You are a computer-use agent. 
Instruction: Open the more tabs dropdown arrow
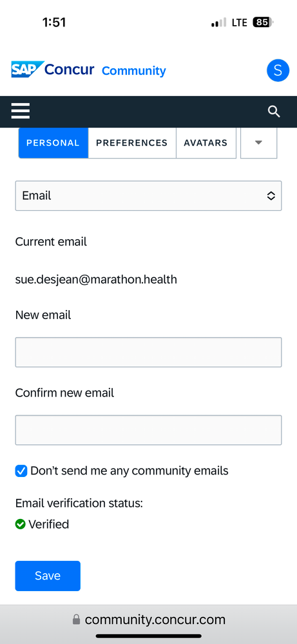click(258, 143)
